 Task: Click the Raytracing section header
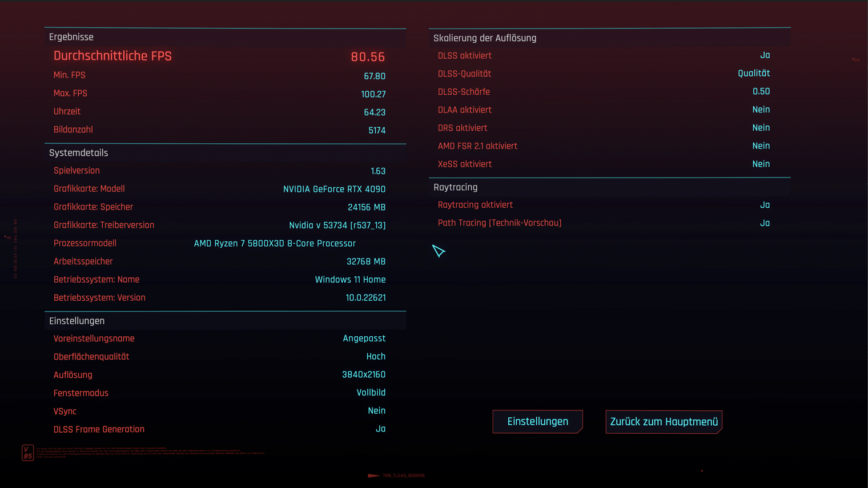pyautogui.click(x=456, y=187)
